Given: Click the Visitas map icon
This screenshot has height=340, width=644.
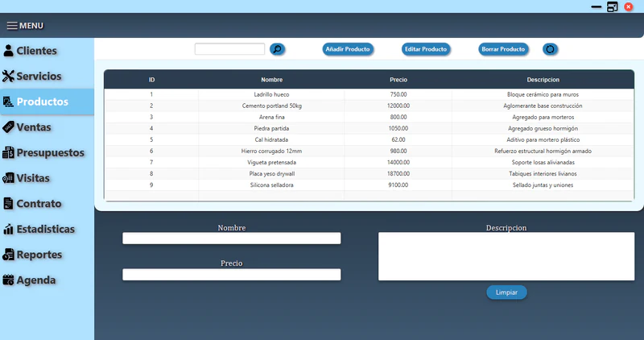Looking at the screenshot, I should [x=8, y=178].
